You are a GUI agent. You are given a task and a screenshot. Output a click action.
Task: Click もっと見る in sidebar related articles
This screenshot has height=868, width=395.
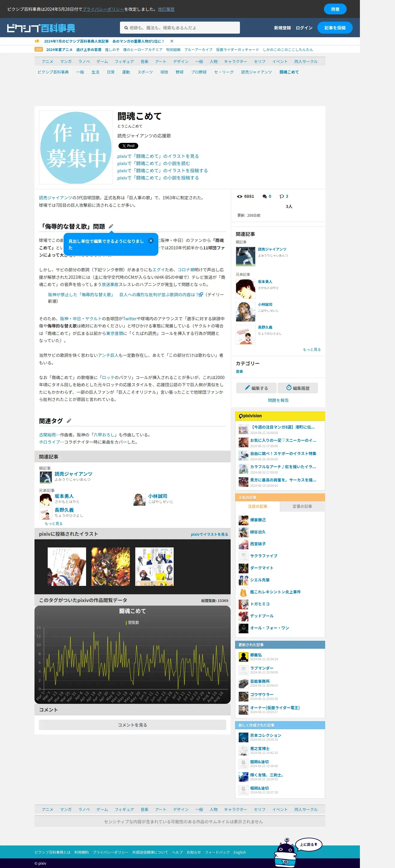[x=312, y=349]
